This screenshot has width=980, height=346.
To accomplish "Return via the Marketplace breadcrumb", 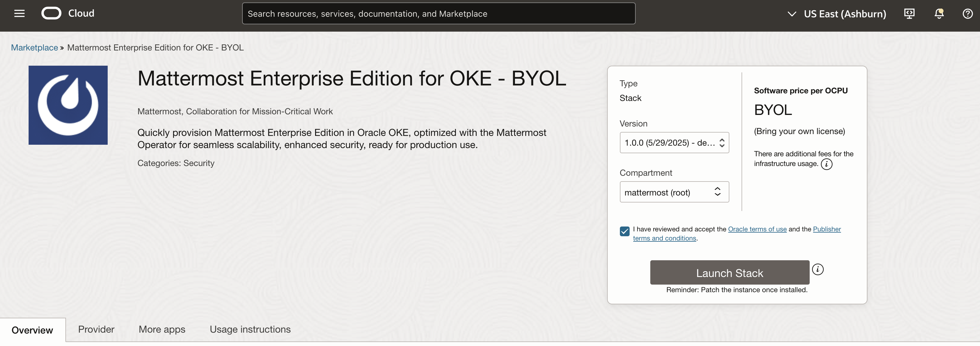I will [34, 47].
